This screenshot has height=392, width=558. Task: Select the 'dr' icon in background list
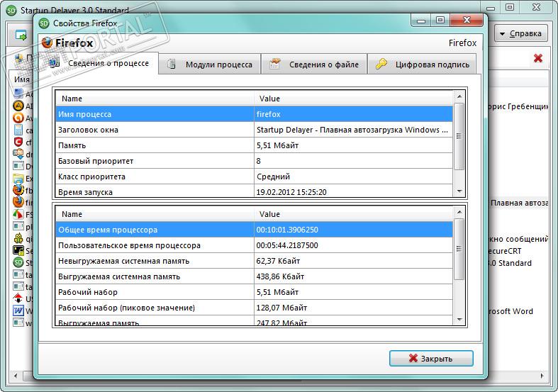(x=18, y=154)
